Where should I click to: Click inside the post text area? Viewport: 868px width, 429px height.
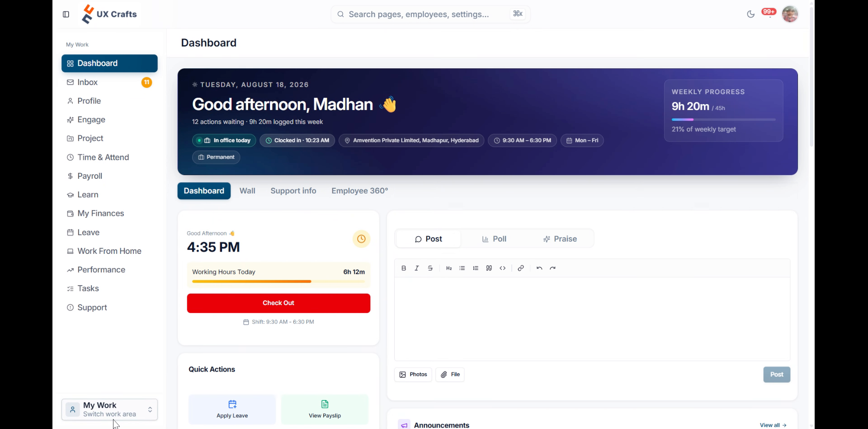pos(592,319)
